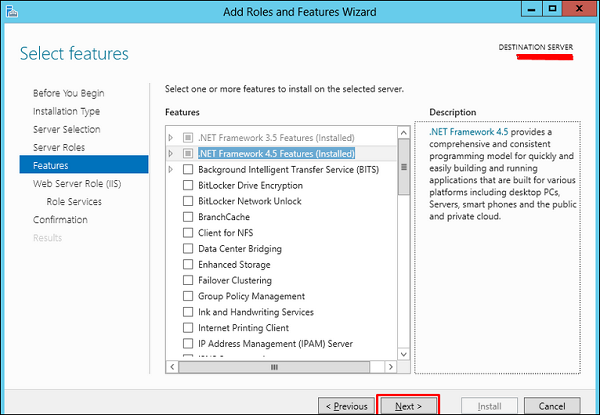Click the horizontal scrollbar thumb in features list

coord(274,367)
